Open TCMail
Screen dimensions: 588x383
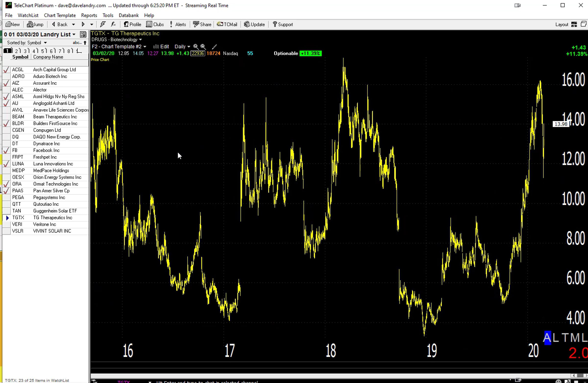(x=227, y=24)
